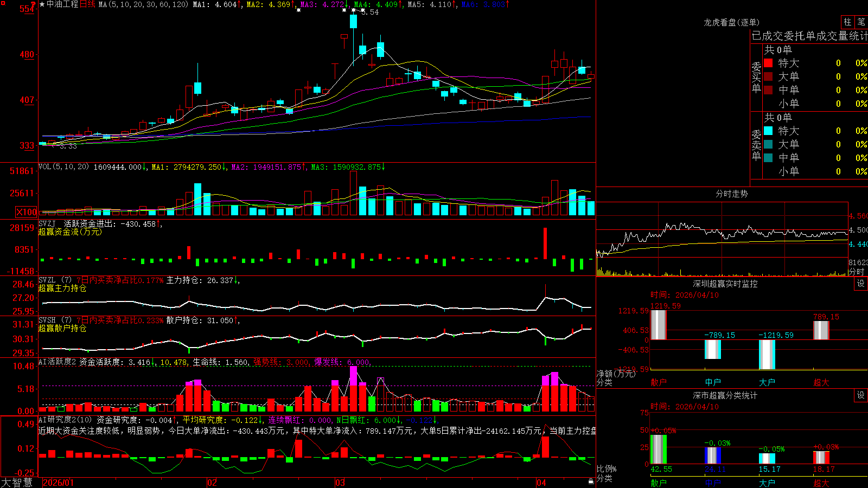Click the red 特大 swatch under 委买单
The height and width of the screenshot is (488, 868).
pos(768,63)
